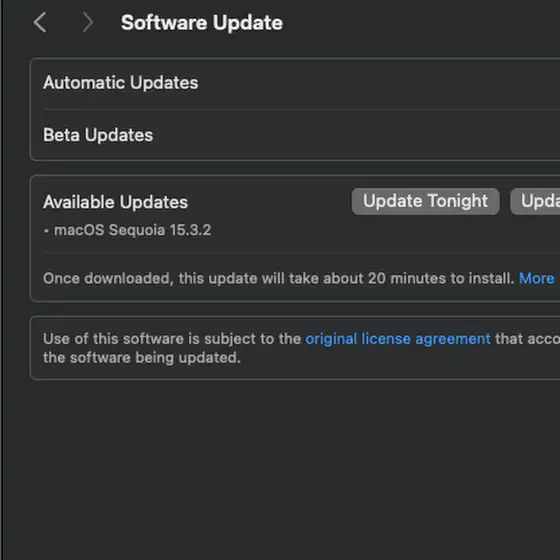Click the bullet before macOS Sequoia 15.3.2
This screenshot has width=560, height=560.
coord(46,231)
